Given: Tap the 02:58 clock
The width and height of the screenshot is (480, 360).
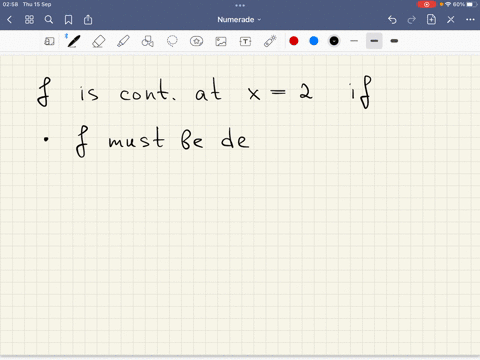Looking at the screenshot, I should tap(10, 4).
